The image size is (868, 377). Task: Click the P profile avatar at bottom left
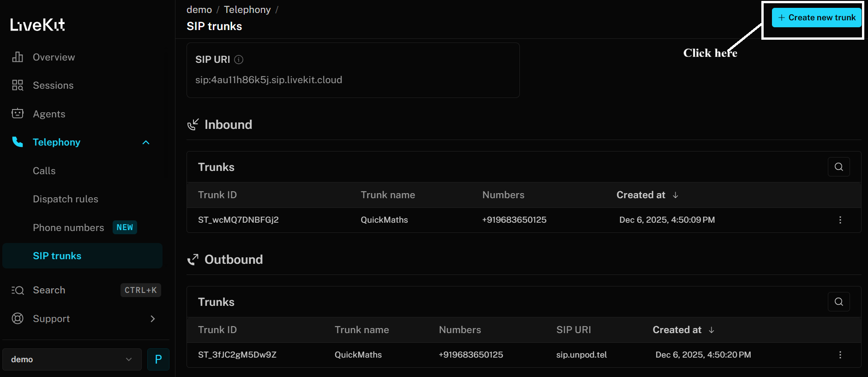[158, 359]
